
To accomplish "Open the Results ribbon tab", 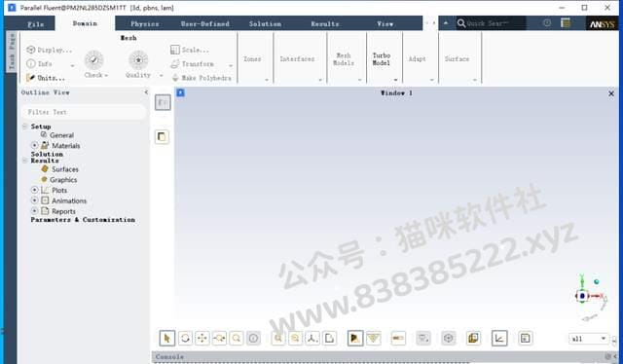I will 325,23.
